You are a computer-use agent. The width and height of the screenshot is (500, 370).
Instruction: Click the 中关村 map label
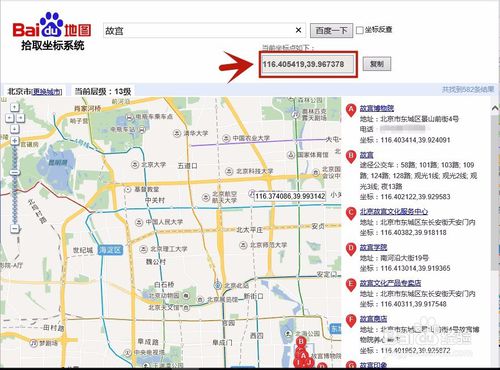click(155, 200)
